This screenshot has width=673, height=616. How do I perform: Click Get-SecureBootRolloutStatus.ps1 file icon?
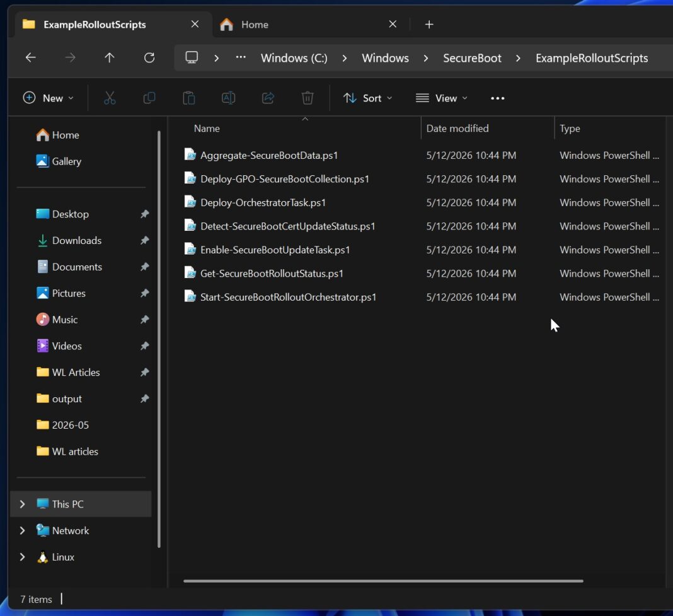(190, 273)
